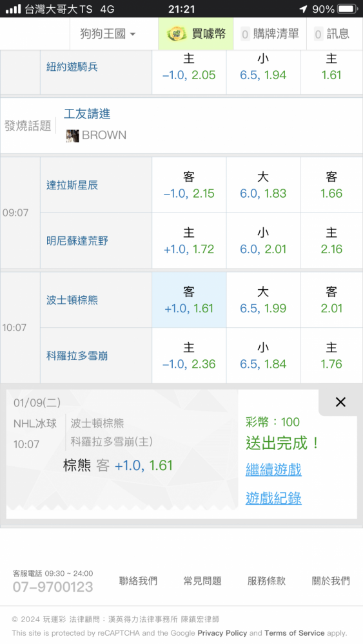The height and width of the screenshot is (644, 363).
Task: Toggle Bruins 客 +1.0, 1.61 selection
Action: (189, 300)
